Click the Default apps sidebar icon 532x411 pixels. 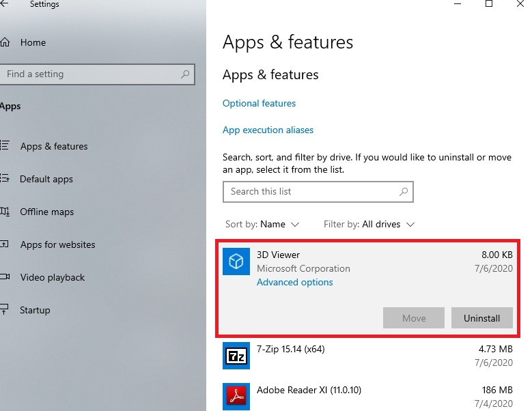(5, 178)
